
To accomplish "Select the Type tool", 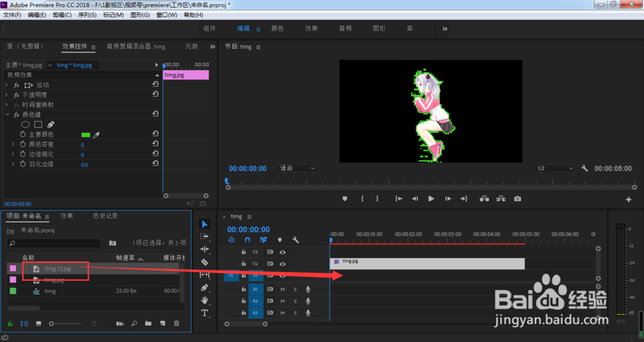I will [x=205, y=313].
